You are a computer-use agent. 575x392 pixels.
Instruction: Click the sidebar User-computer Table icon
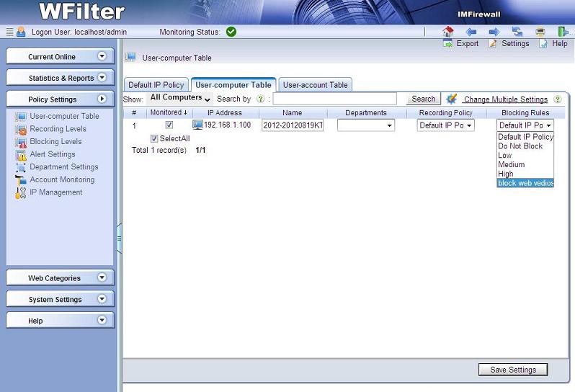20,117
